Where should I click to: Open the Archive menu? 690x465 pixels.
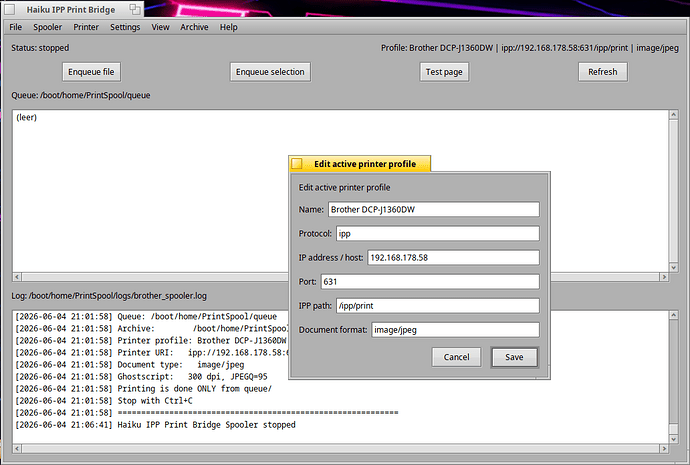[x=194, y=27]
